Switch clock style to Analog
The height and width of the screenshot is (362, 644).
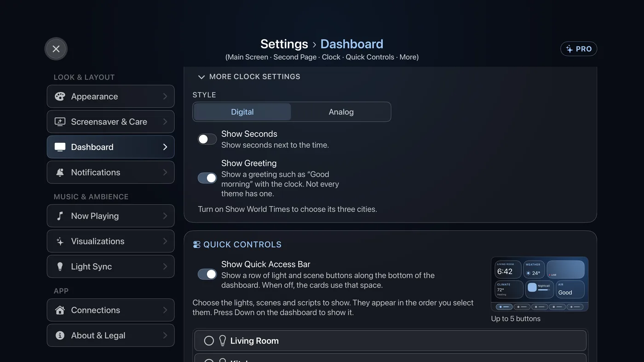click(x=341, y=112)
